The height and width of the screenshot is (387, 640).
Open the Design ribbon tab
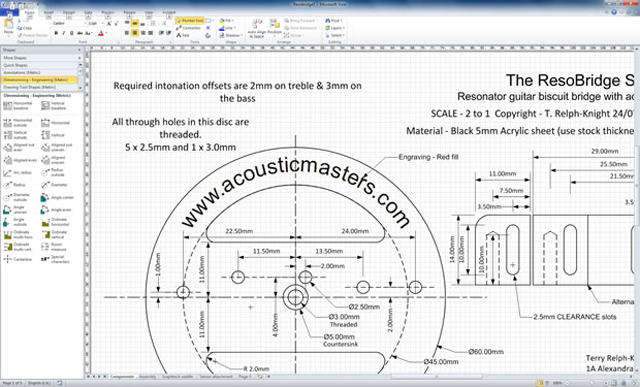(x=69, y=12)
